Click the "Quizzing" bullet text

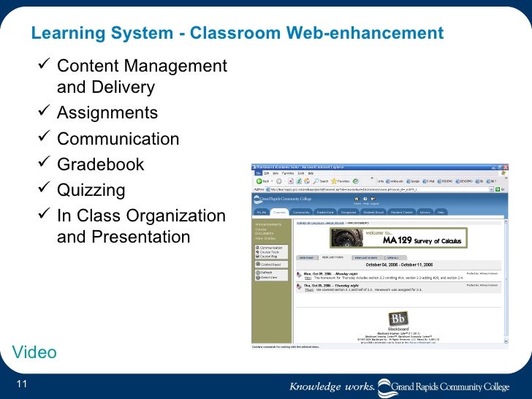(91, 190)
